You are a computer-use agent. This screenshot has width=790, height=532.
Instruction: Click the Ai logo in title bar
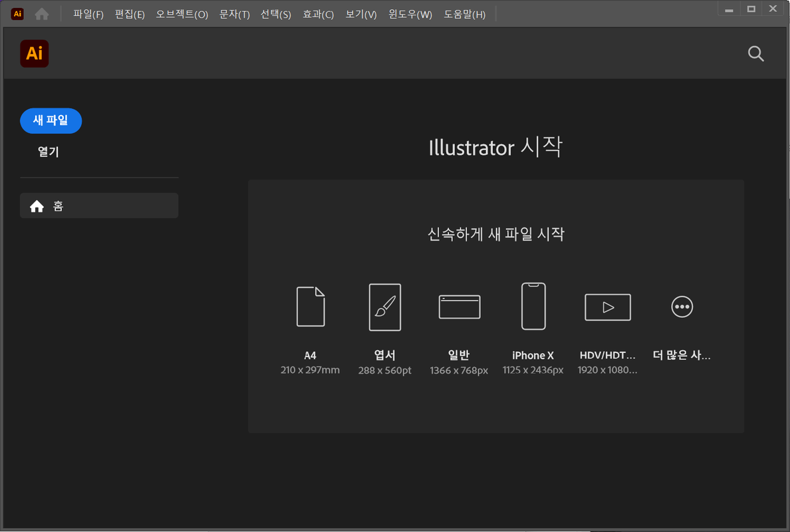17,13
